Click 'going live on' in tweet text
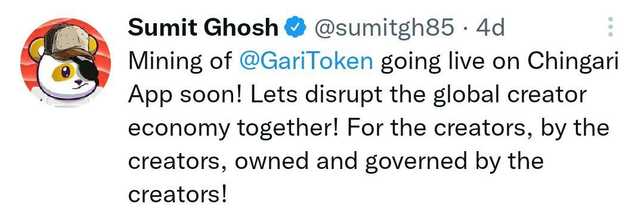The width and height of the screenshot is (644, 219). click(450, 62)
